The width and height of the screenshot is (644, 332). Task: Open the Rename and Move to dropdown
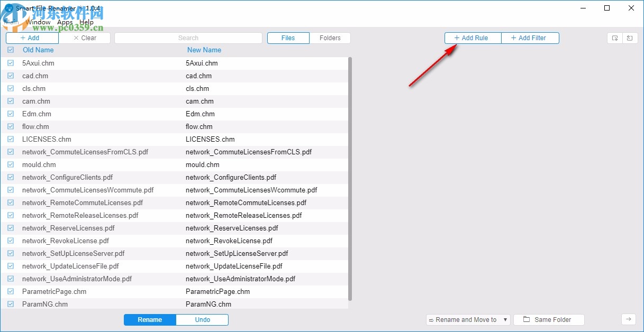pyautogui.click(x=504, y=319)
